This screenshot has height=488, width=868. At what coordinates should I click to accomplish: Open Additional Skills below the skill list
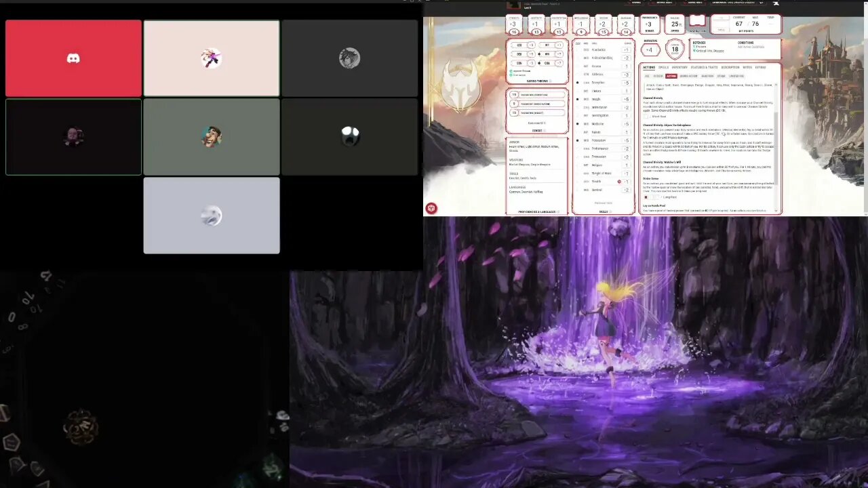tap(604, 203)
